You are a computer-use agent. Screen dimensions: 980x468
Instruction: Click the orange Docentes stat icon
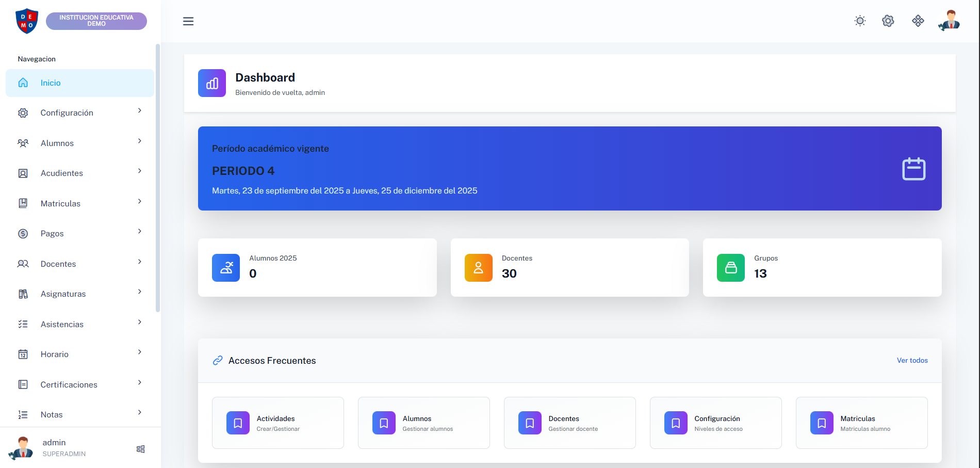(x=478, y=268)
